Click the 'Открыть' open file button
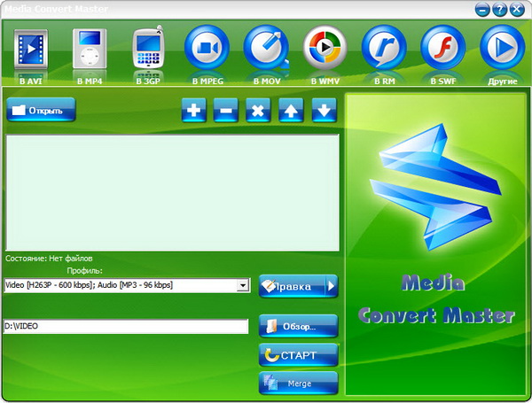The height and width of the screenshot is (403, 532). (41, 110)
